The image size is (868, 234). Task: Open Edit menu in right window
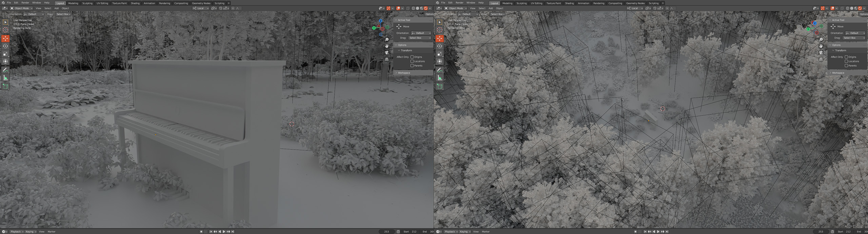450,3
